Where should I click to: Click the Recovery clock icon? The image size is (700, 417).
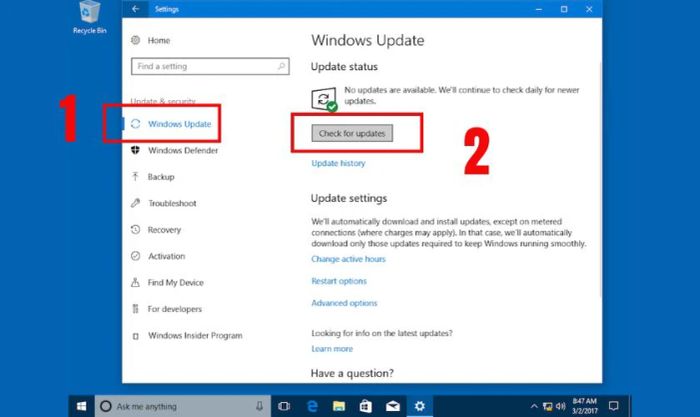pos(135,229)
